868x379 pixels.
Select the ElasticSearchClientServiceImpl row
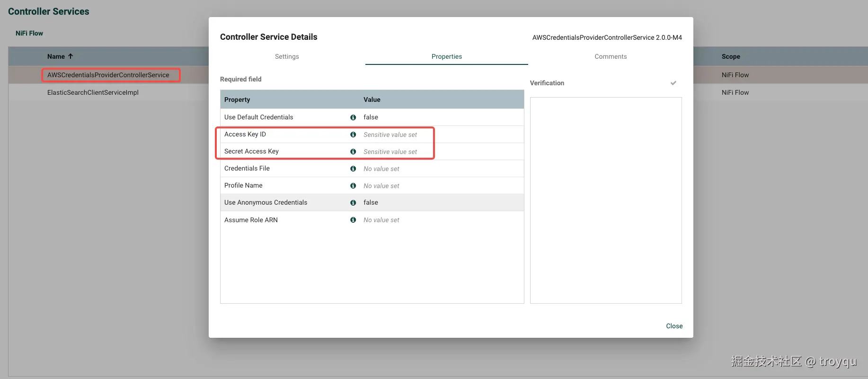coord(93,92)
